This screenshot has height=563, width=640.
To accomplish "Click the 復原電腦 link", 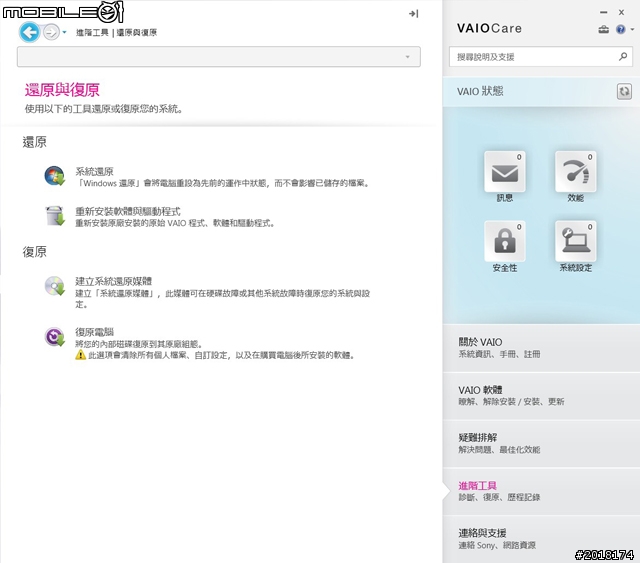I will (x=94, y=332).
